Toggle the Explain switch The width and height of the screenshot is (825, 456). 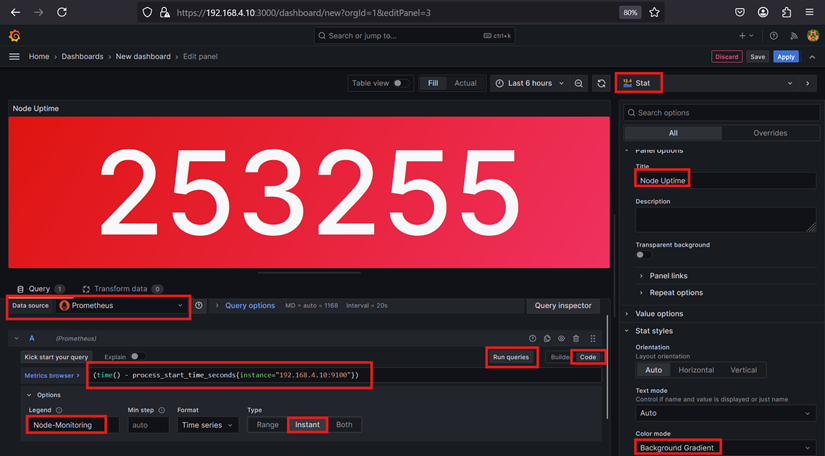(x=138, y=357)
